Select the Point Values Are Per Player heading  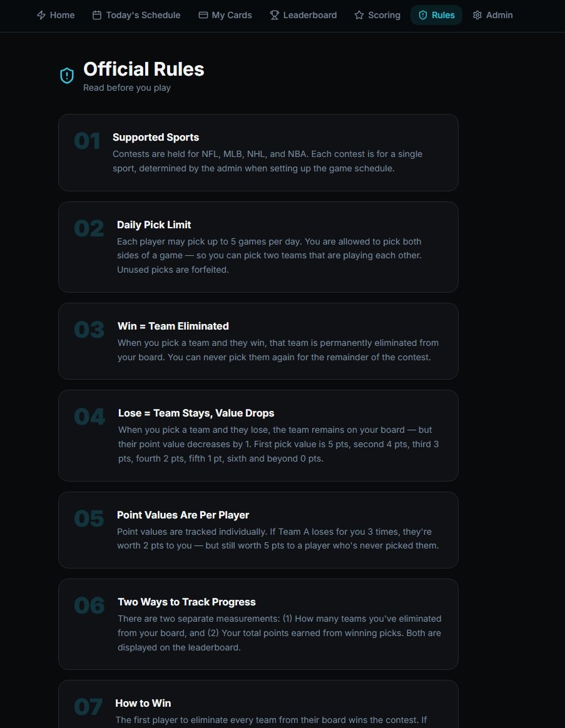183,515
